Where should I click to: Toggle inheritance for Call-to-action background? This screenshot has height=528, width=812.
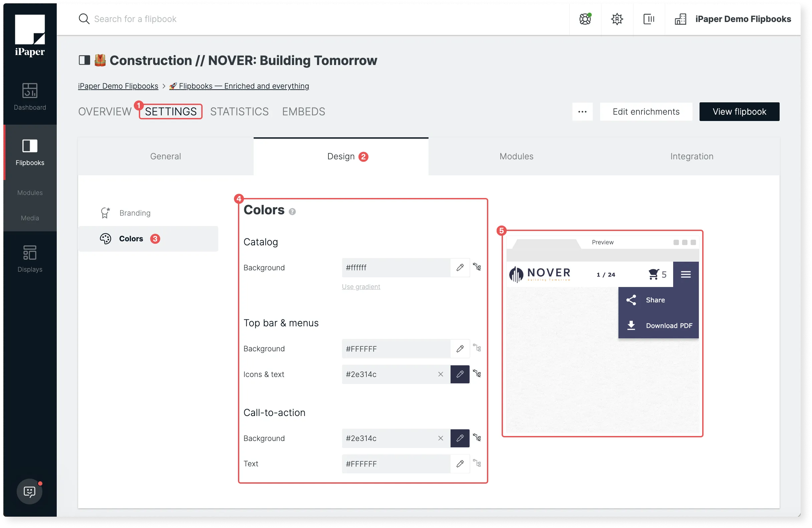point(477,438)
